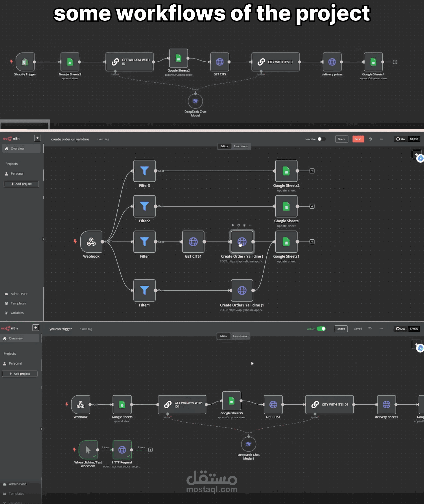Viewport: 424px width, 504px height.
Task: Disable the Active toggle on youcan trigger
Action: click(321, 329)
